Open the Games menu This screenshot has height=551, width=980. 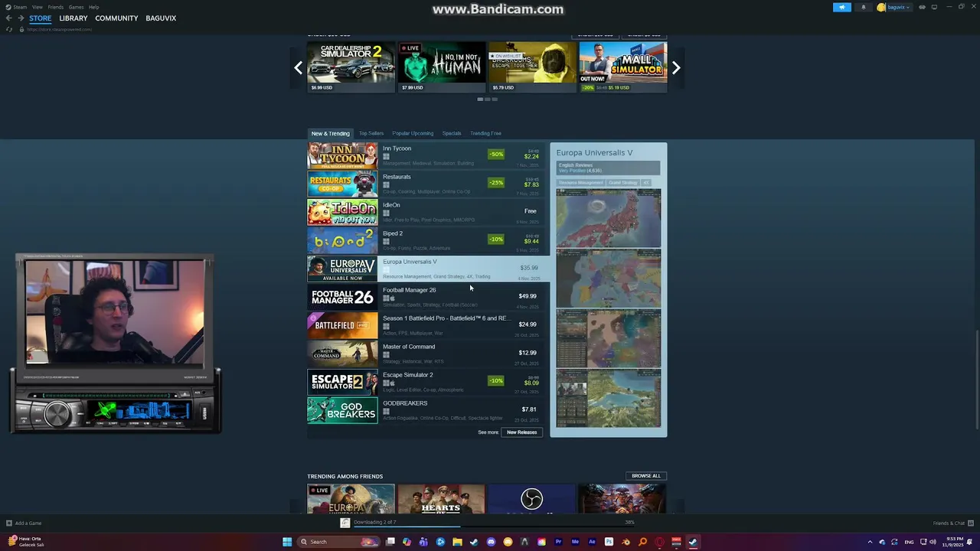[x=76, y=7]
